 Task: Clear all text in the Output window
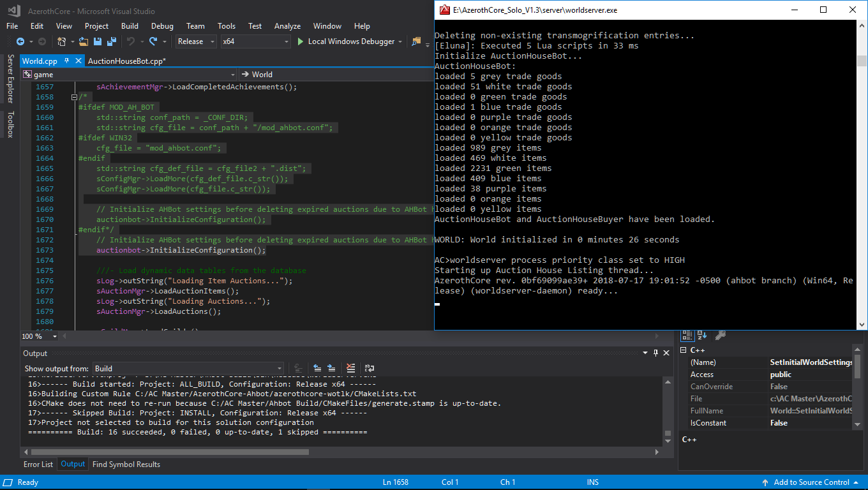click(x=350, y=368)
